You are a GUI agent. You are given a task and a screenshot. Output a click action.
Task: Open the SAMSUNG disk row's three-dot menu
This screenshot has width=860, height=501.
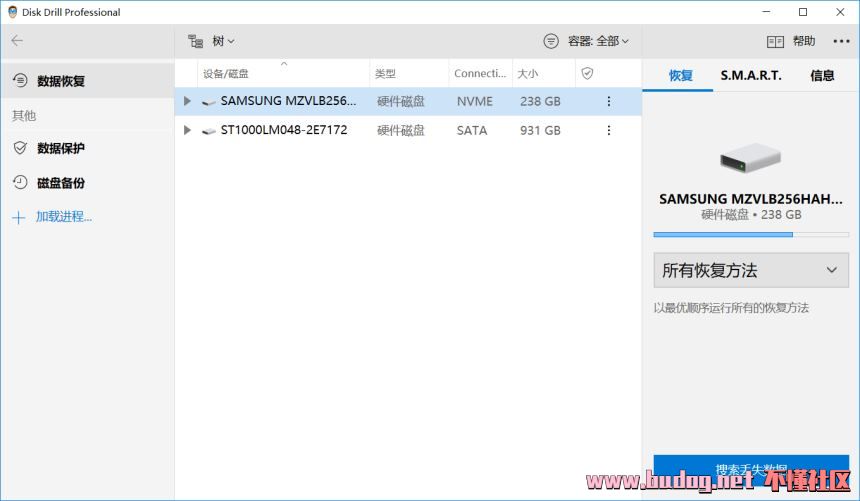609,101
